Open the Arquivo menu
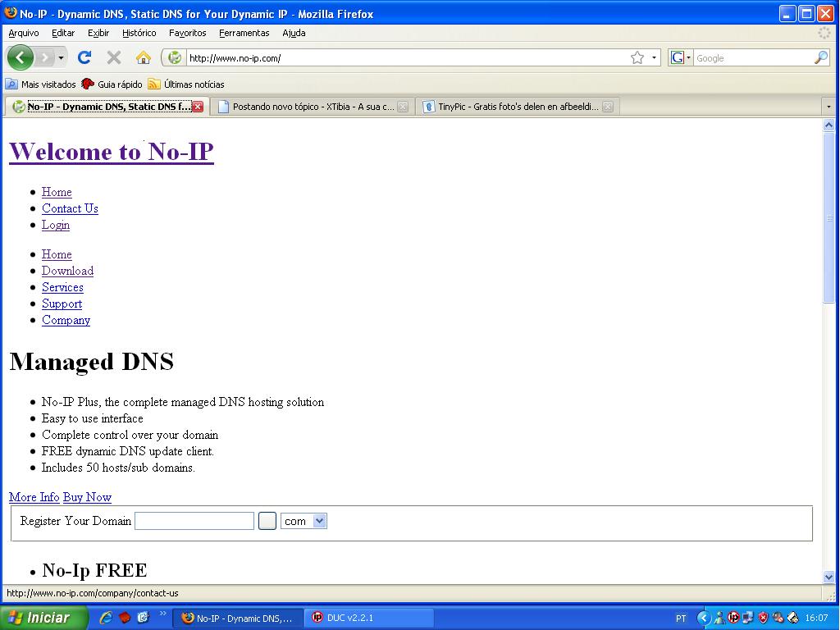This screenshot has height=630, width=840. 24,33
